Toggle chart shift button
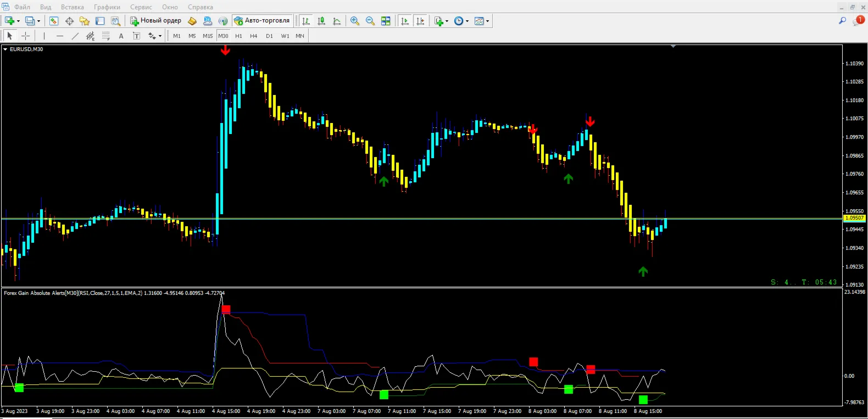The width and height of the screenshot is (868, 419). (x=420, y=21)
